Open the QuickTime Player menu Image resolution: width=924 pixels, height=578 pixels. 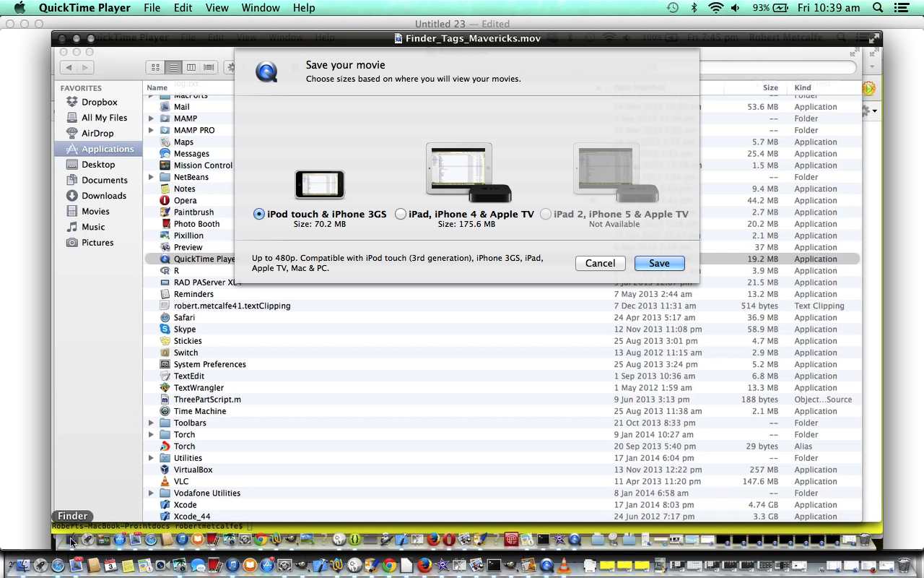click(84, 8)
